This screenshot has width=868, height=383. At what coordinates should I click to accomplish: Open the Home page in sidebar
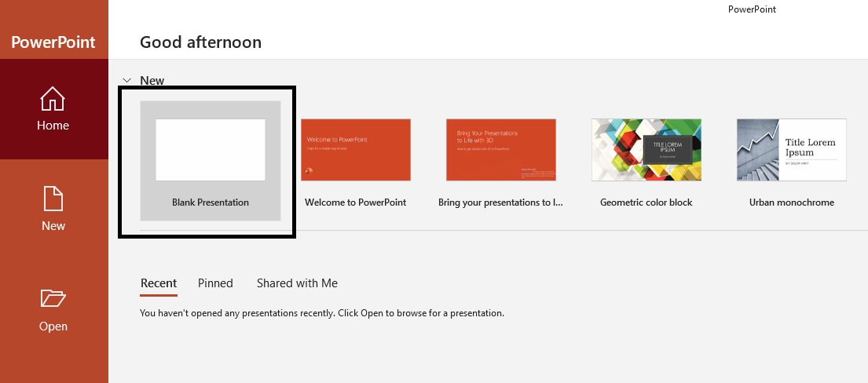pyautogui.click(x=53, y=109)
